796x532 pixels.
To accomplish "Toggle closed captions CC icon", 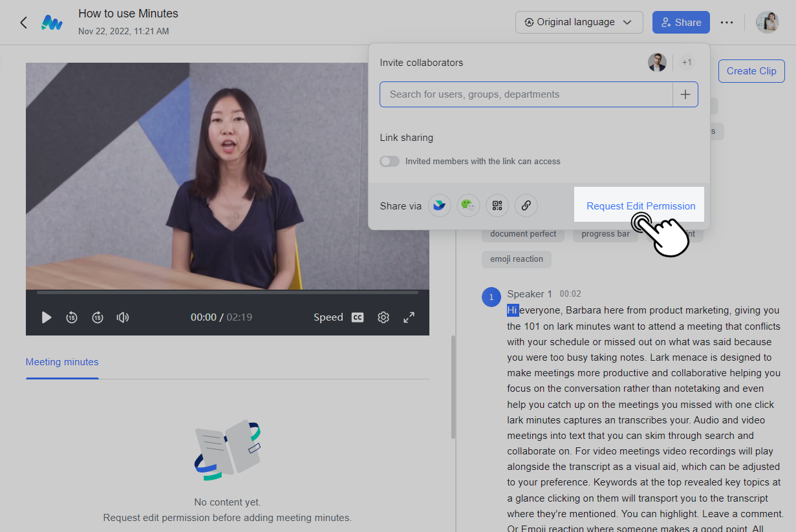I will click(x=358, y=317).
